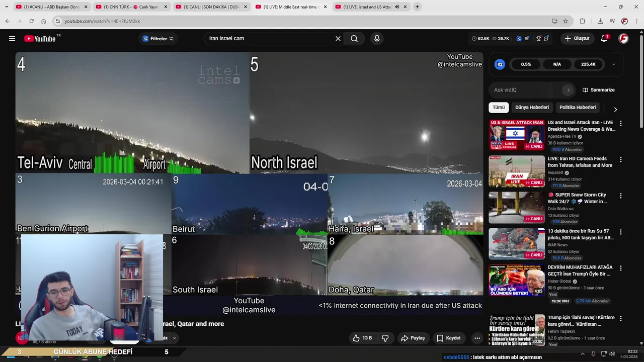Open the vidIQ Filtreler filter button
Viewport: 644px width, 362px height.
[x=158, y=39]
